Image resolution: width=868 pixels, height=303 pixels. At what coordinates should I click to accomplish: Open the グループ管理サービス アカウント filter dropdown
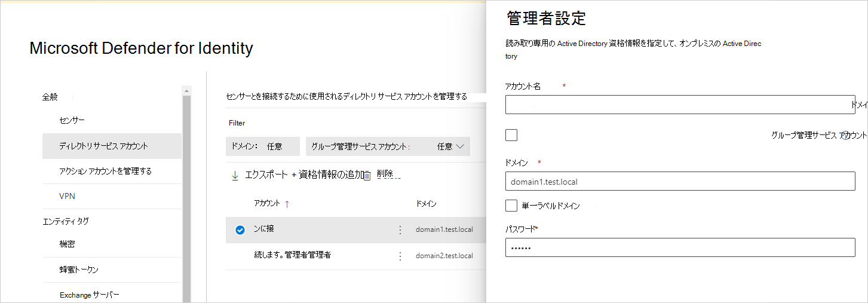(388, 146)
